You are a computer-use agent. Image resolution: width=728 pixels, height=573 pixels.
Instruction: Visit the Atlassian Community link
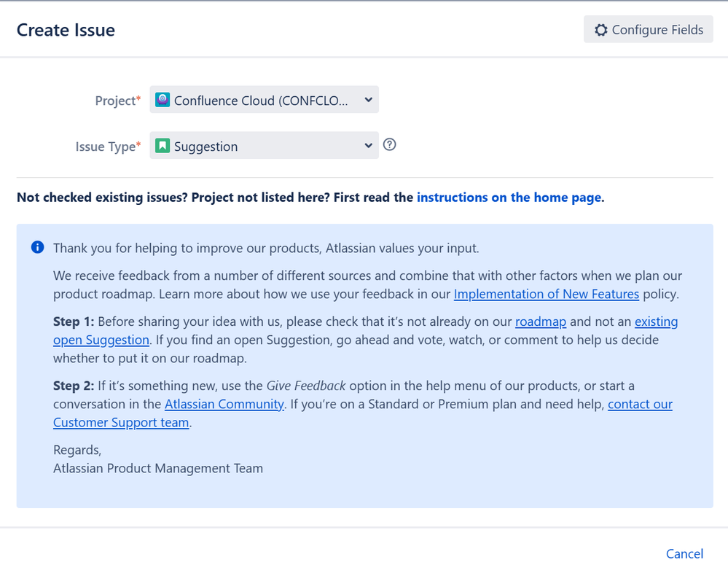click(224, 404)
